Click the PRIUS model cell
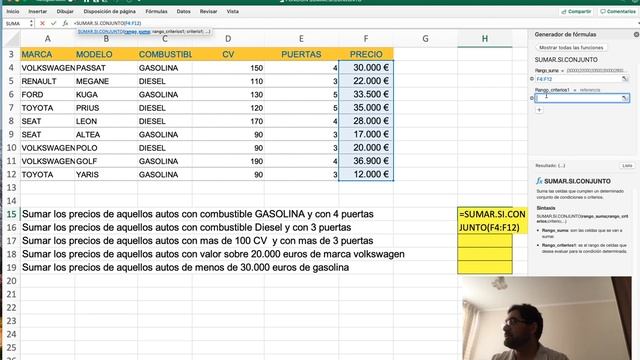The width and height of the screenshot is (640, 360). tap(106, 108)
